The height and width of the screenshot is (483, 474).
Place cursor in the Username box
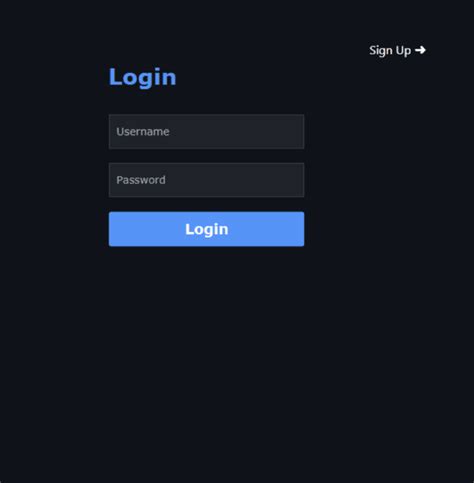[206, 132]
